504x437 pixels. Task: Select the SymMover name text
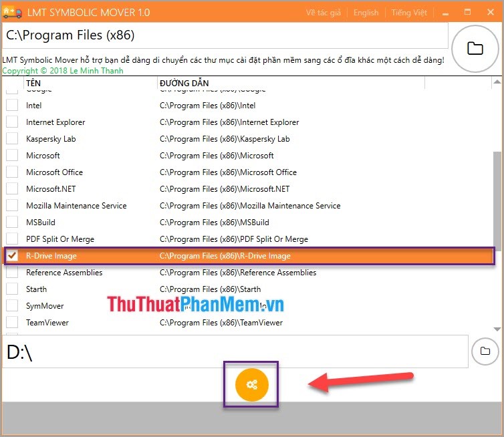click(x=45, y=306)
